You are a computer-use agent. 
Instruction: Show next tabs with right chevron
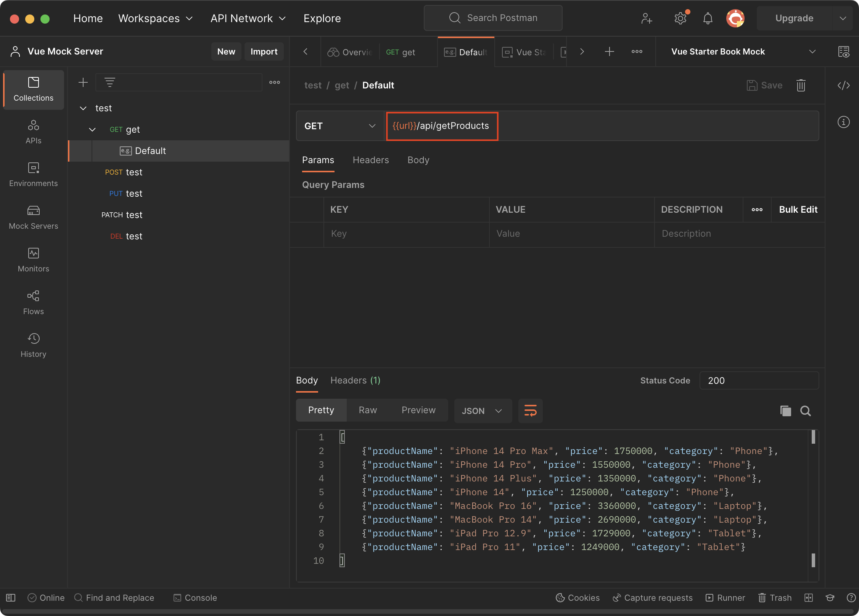[x=582, y=51]
